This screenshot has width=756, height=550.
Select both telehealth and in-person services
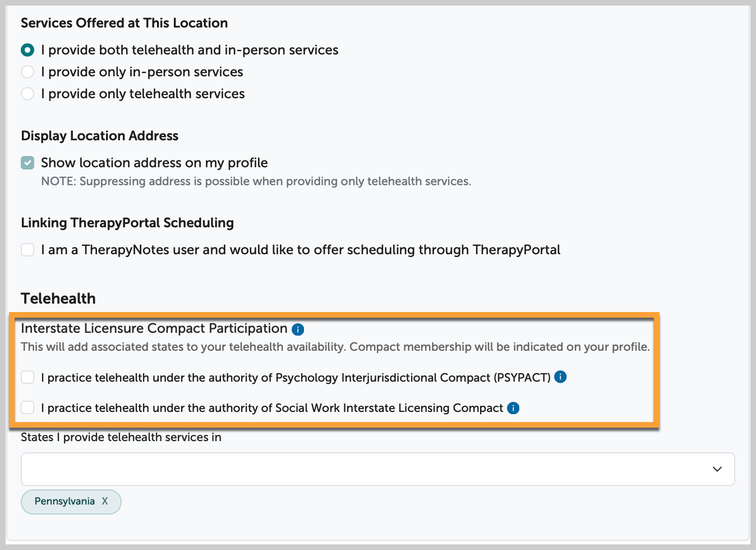pos(27,50)
